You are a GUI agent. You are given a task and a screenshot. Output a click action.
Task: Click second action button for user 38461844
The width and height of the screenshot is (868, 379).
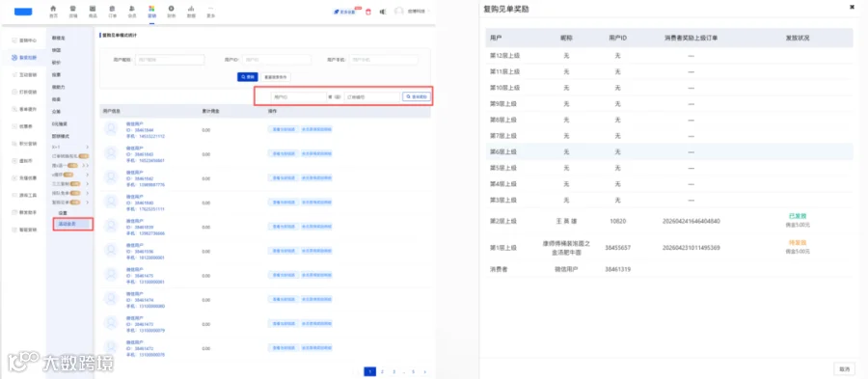pyautogui.click(x=316, y=129)
